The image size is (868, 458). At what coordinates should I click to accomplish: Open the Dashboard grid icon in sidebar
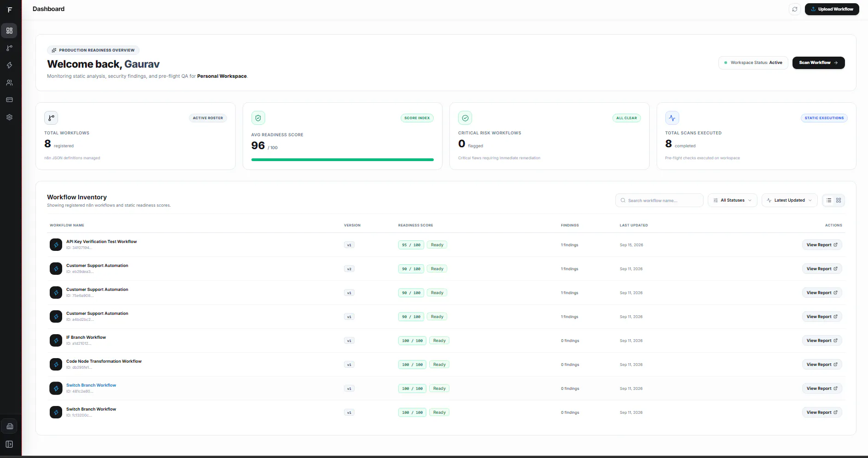pos(9,31)
